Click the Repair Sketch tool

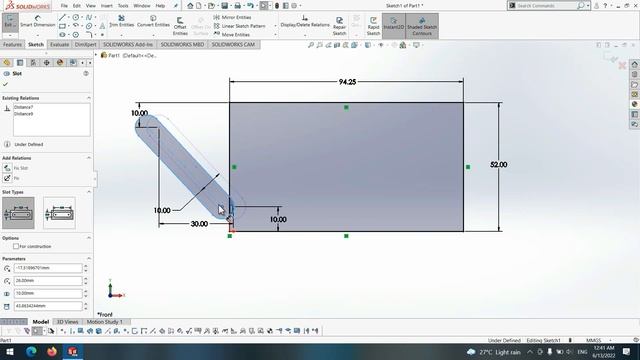[339, 26]
